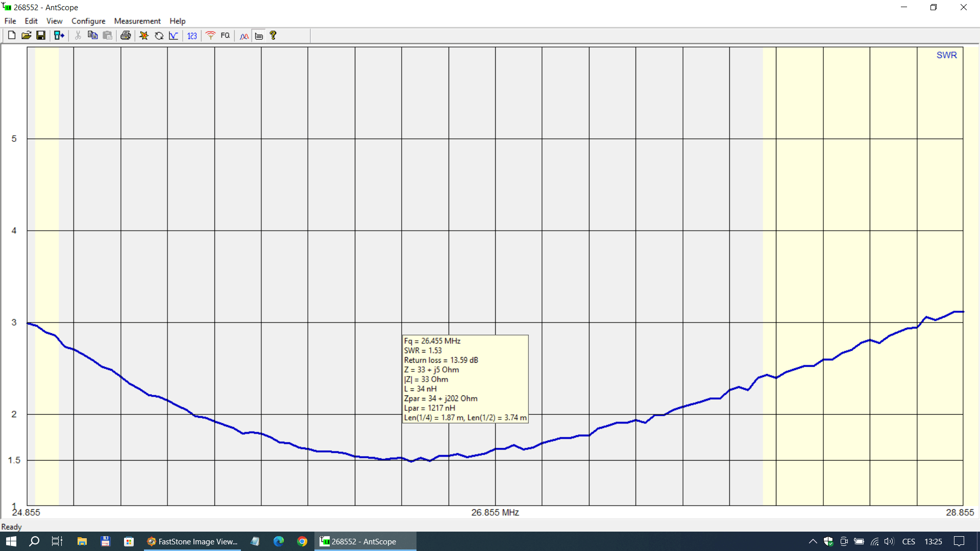
Task: Click the read from analyzer device icon
Action: point(59,35)
